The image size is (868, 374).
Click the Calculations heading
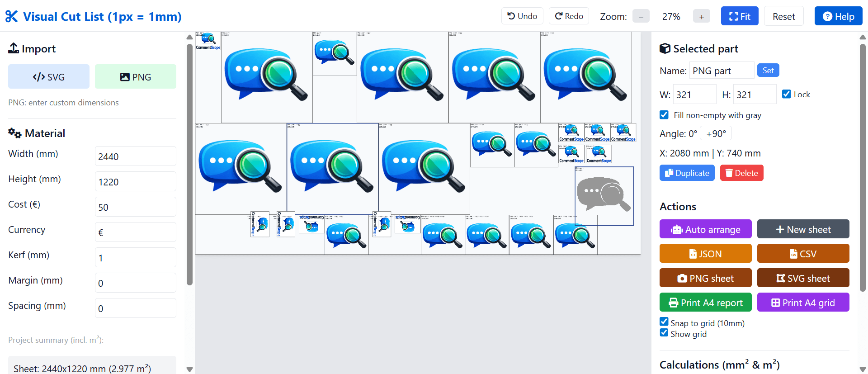coord(719,365)
